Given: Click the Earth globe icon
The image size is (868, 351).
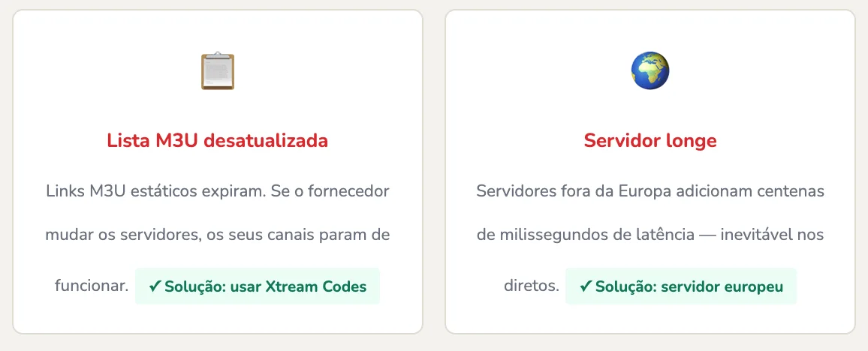Looking at the screenshot, I should 650,71.
